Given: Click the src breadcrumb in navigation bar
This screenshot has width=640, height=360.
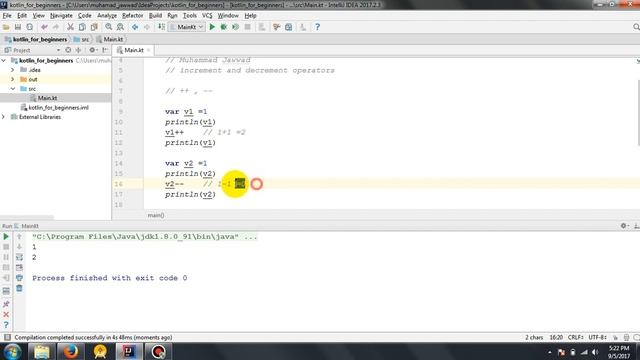Looking at the screenshot, I should 82,39.
